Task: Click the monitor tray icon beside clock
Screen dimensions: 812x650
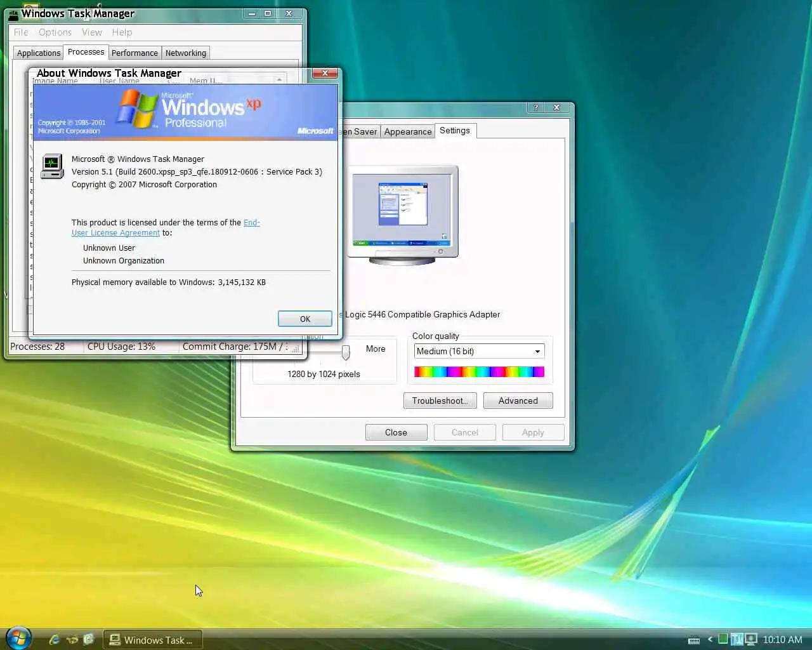Action: (751, 639)
